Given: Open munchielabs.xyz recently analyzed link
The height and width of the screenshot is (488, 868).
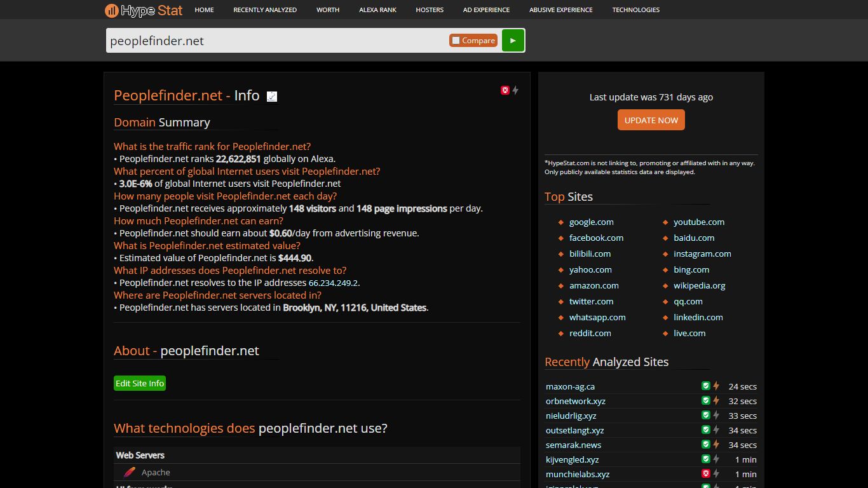Looking at the screenshot, I should 578,474.
